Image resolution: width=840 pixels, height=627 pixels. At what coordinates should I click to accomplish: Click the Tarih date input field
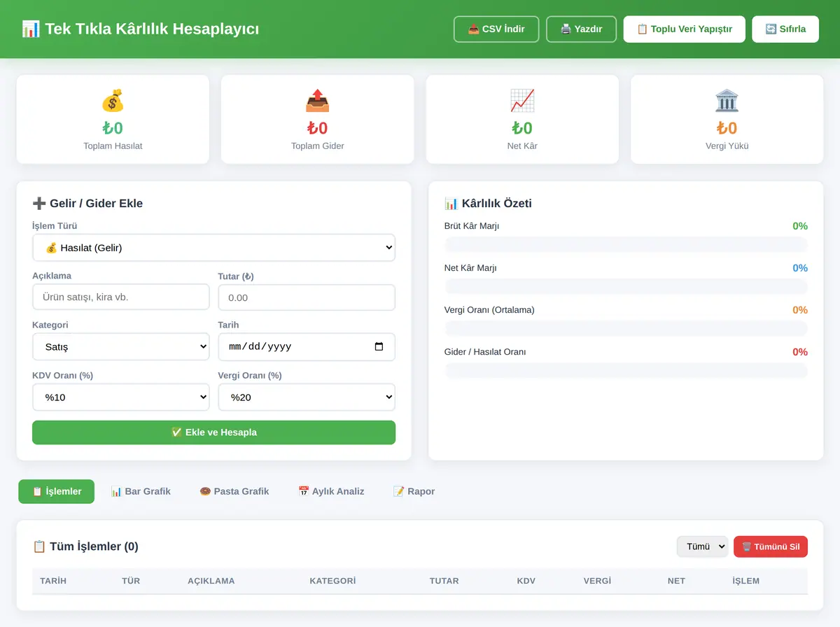(x=307, y=346)
